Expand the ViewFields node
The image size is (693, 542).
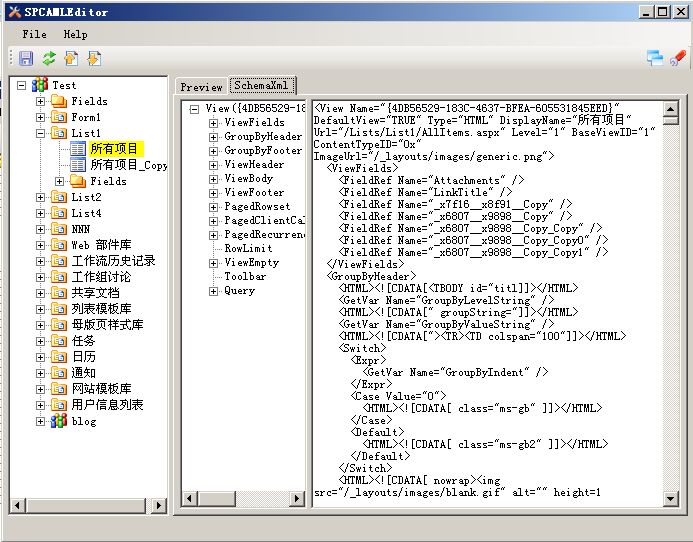[x=214, y=123]
